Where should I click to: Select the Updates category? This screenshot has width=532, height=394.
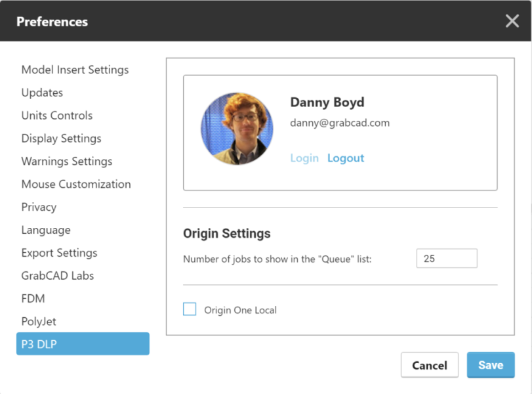[42, 93]
